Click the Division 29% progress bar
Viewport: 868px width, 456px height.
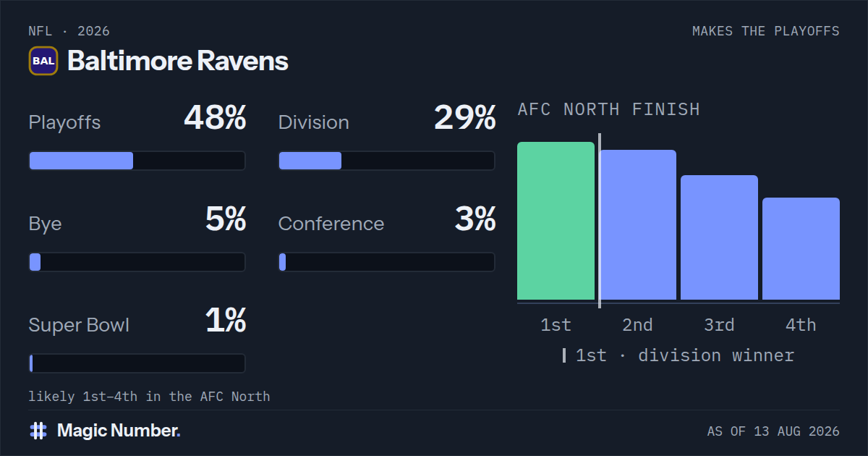pos(387,161)
